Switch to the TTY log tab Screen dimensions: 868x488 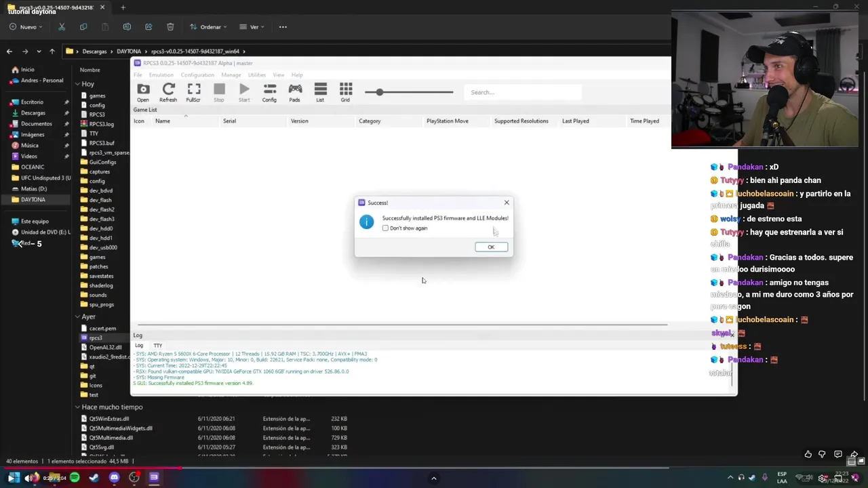(x=157, y=346)
